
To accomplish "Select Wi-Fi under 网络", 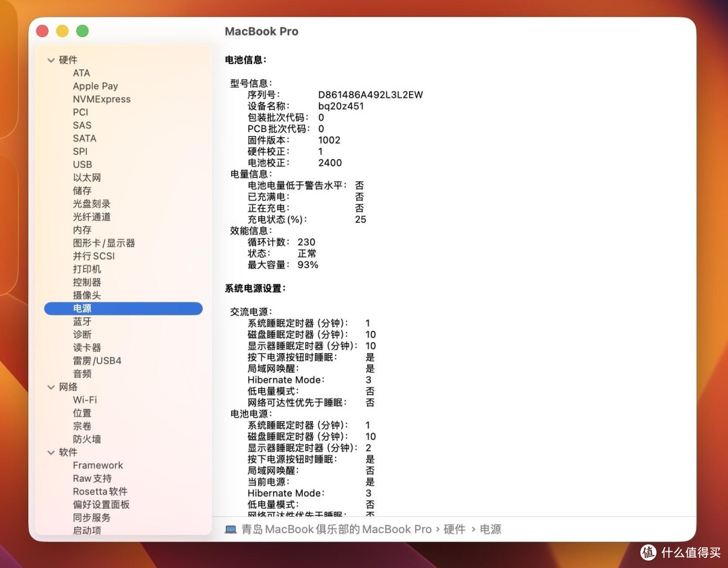I will tap(85, 400).
